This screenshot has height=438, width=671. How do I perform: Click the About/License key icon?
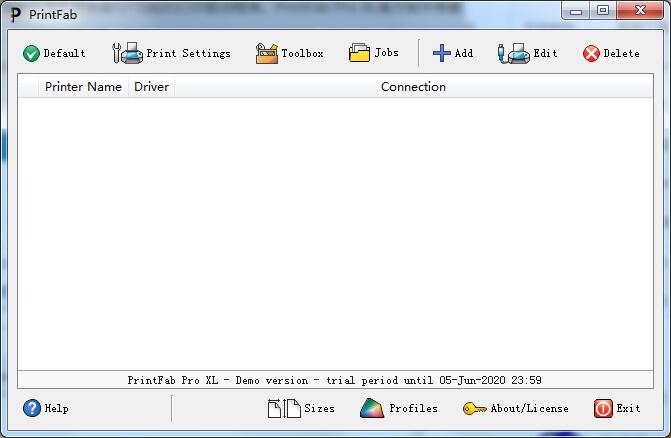click(x=474, y=408)
